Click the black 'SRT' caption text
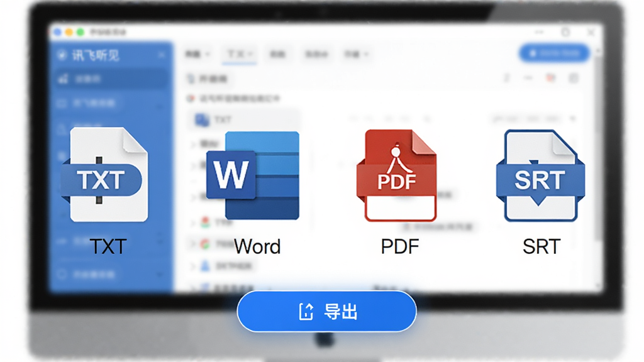 pos(541,246)
